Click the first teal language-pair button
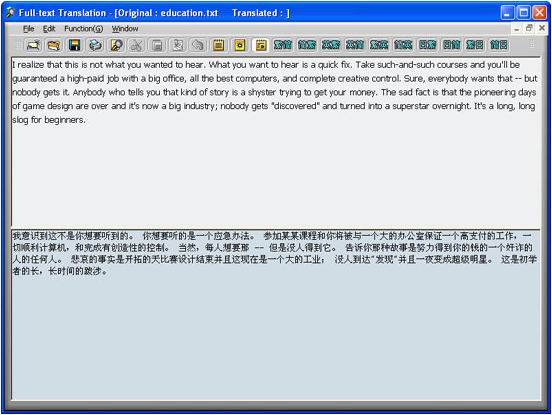The image size is (552, 415). pos(283,45)
